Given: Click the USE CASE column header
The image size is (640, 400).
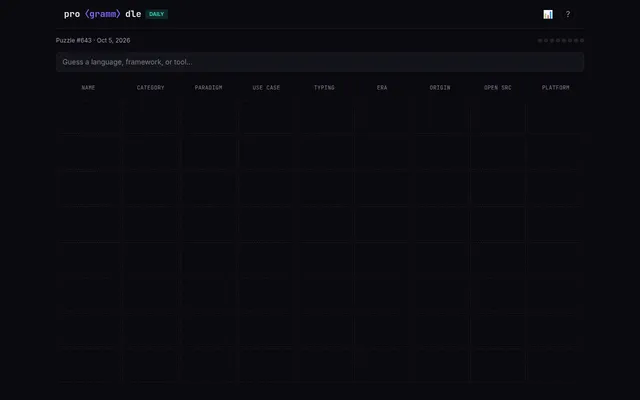Looking at the screenshot, I should pyautogui.click(x=266, y=87).
